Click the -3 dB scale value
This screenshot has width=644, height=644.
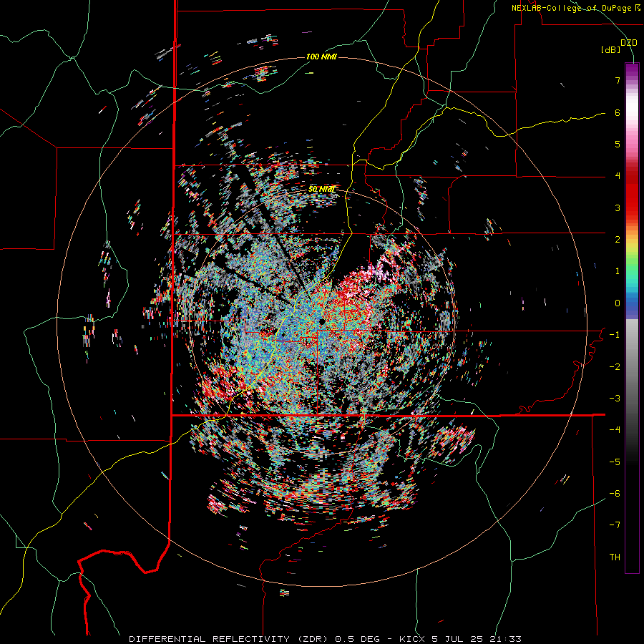coord(615,399)
